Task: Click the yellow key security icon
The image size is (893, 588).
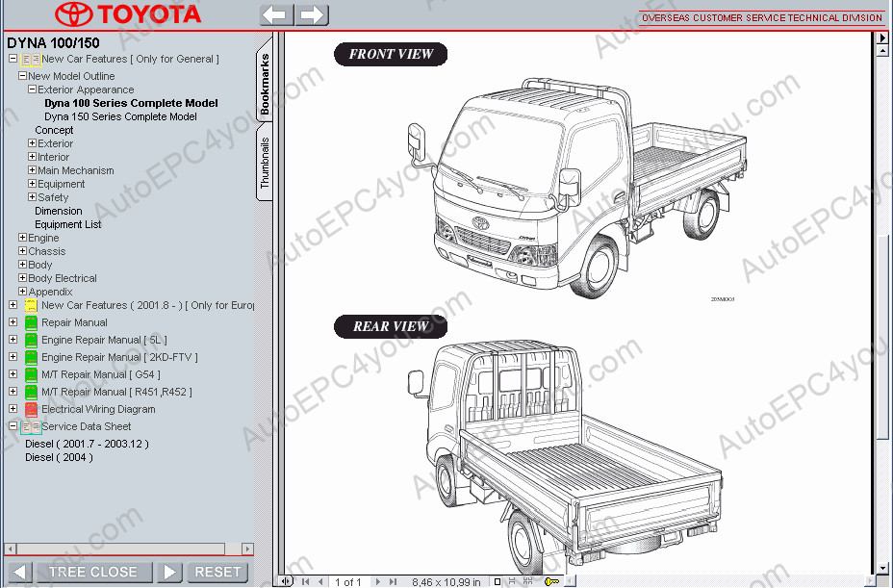Action: pos(551,581)
